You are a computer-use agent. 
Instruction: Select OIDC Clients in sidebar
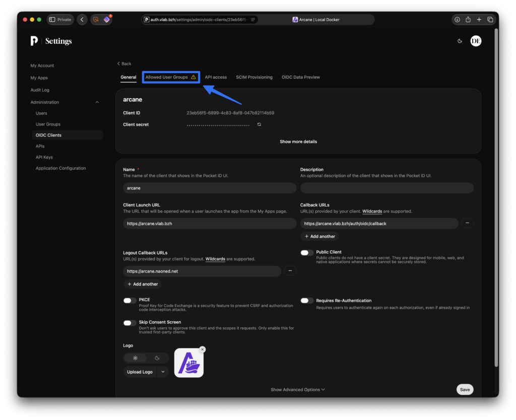[x=68, y=135]
